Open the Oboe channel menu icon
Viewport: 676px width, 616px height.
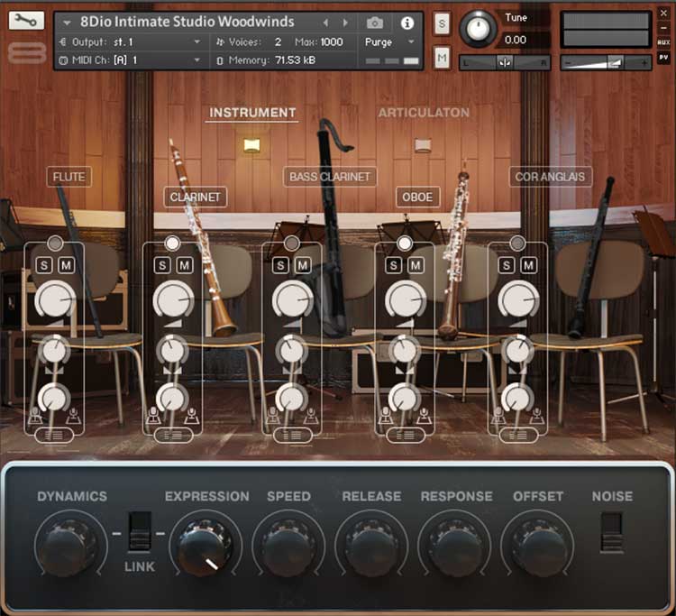tap(406, 436)
